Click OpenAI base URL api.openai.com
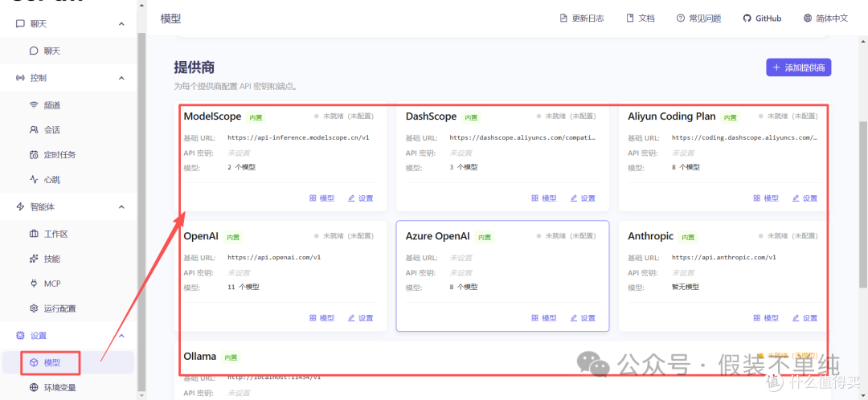 click(274, 257)
